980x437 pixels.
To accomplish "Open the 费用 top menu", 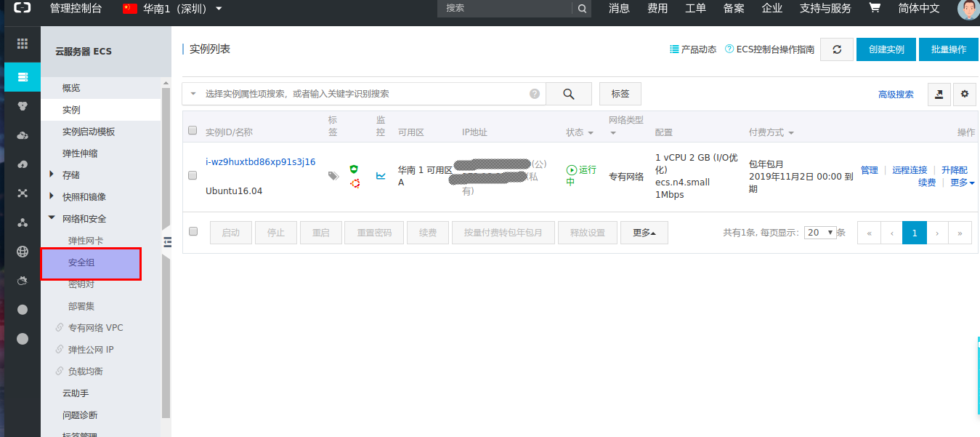I will (657, 9).
